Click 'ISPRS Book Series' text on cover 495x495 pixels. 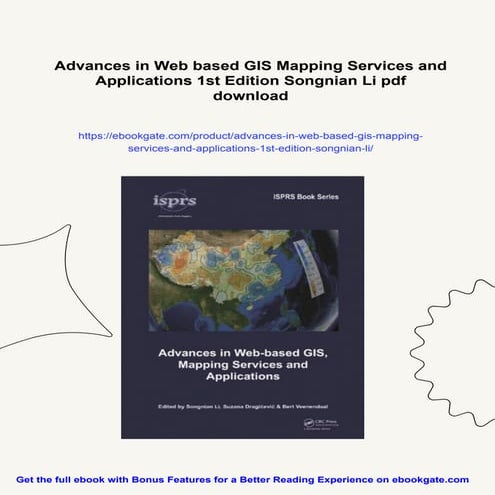(306, 197)
